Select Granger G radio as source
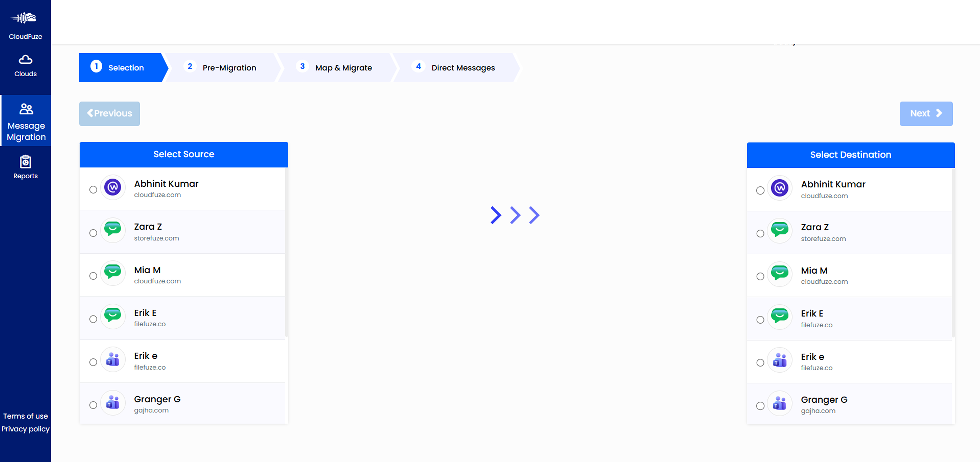This screenshot has height=462, width=980. point(93,405)
